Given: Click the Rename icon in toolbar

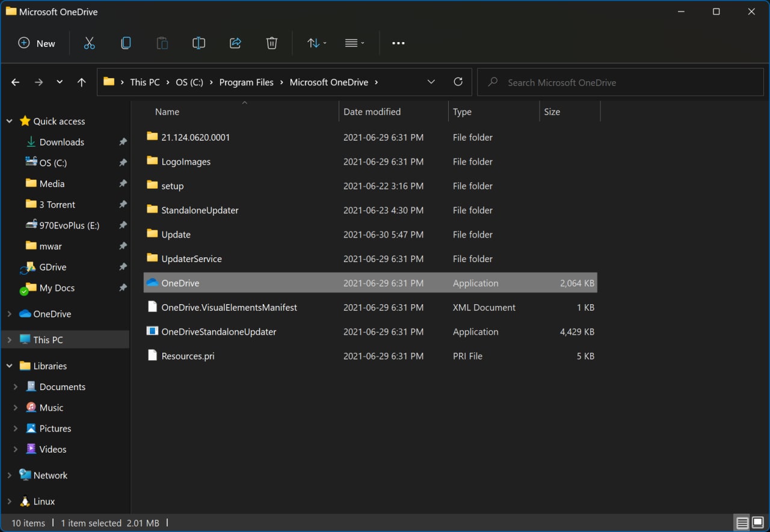Looking at the screenshot, I should 199,43.
